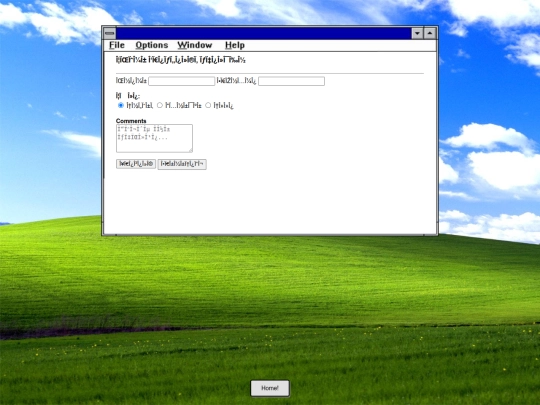The image size is (540, 405).
Task: Grab the Comments box resize handle corner
Action: click(x=190, y=150)
